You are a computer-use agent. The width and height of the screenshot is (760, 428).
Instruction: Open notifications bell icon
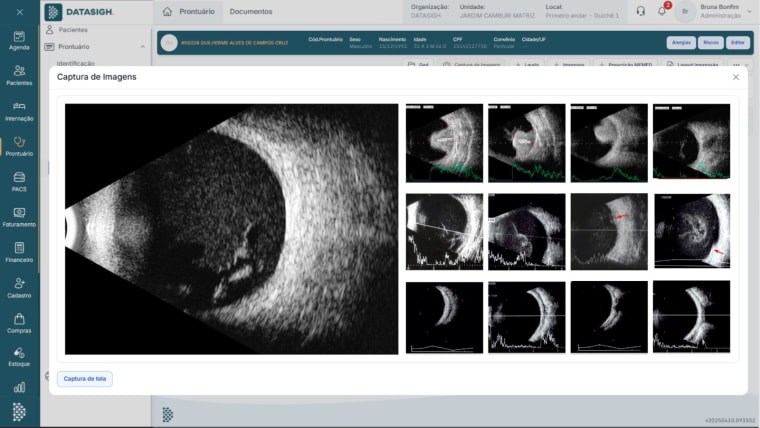[662, 11]
